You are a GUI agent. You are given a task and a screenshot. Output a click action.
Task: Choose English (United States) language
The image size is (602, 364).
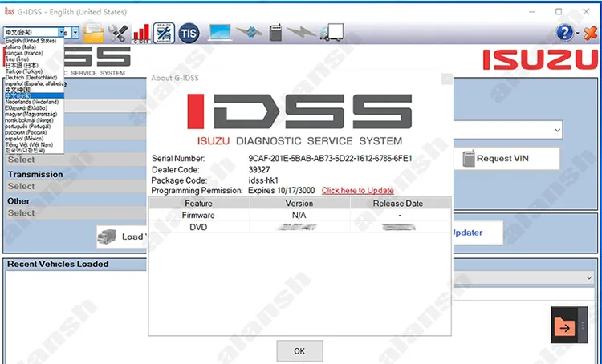coord(31,41)
